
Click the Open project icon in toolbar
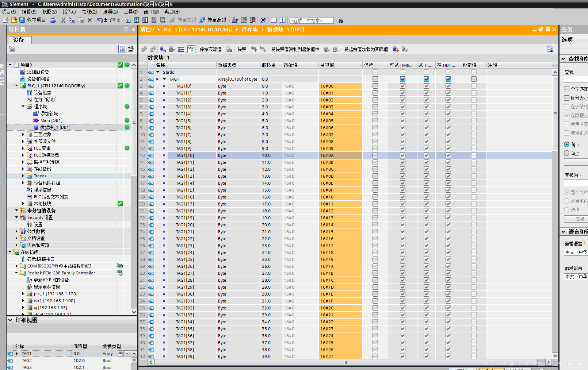click(x=14, y=20)
